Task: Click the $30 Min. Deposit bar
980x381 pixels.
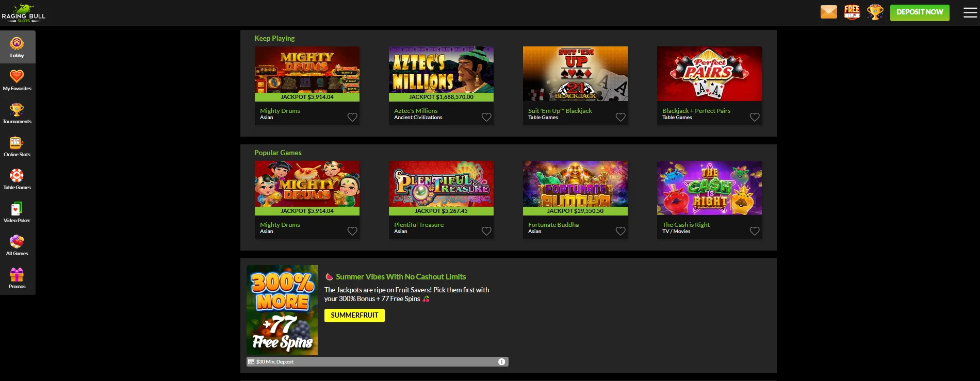Action: coord(378,362)
